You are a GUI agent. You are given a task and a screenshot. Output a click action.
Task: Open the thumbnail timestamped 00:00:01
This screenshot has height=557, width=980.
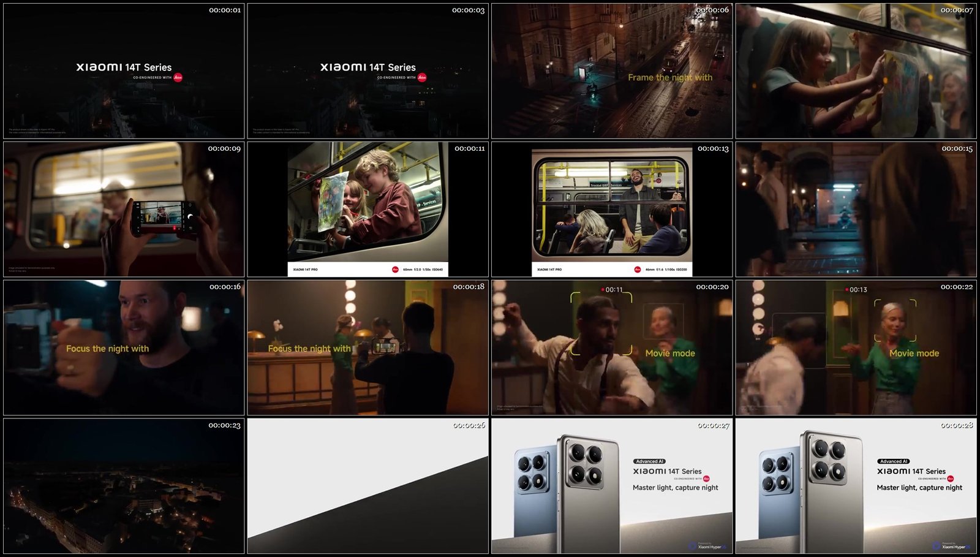pos(124,71)
